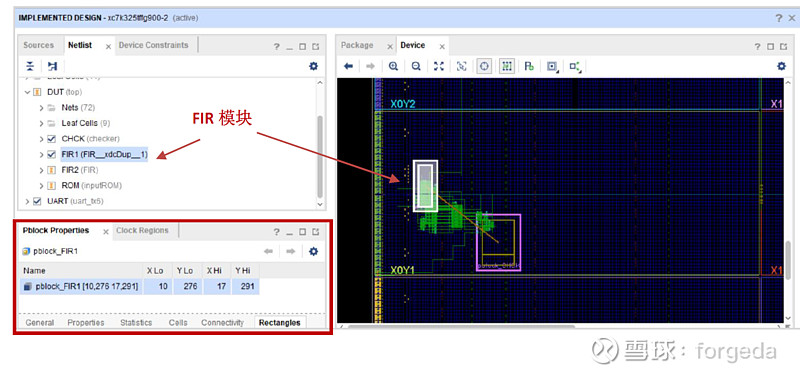
Task: Zoom in on the Device view
Action: [x=393, y=66]
